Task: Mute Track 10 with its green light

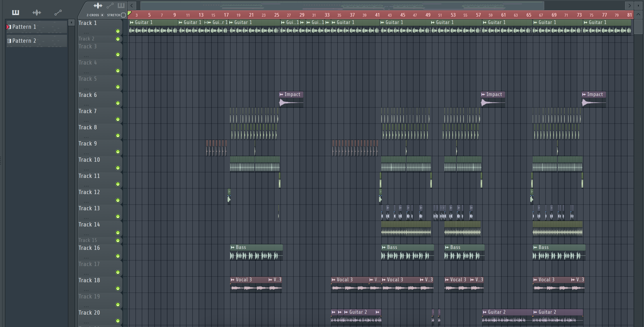Action: pyautogui.click(x=118, y=168)
